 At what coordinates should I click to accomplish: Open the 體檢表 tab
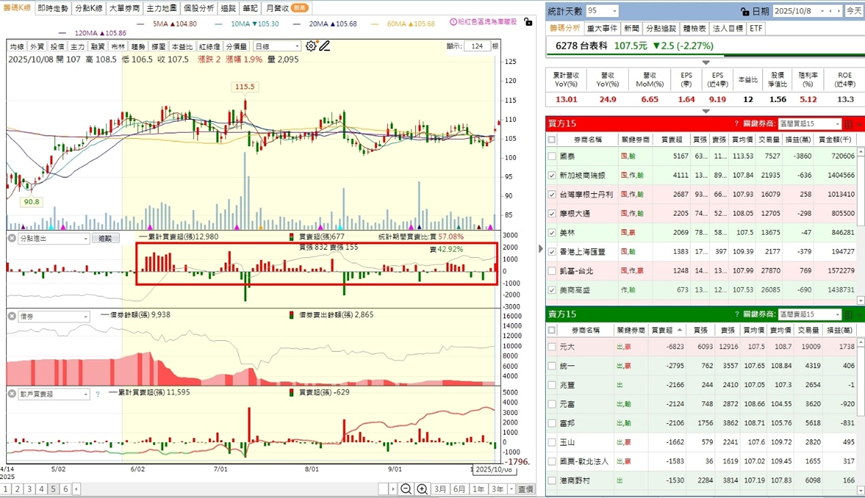click(x=694, y=28)
